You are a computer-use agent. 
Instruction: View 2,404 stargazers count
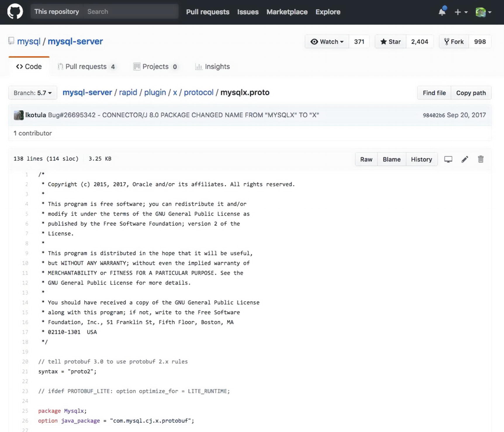[x=420, y=42]
